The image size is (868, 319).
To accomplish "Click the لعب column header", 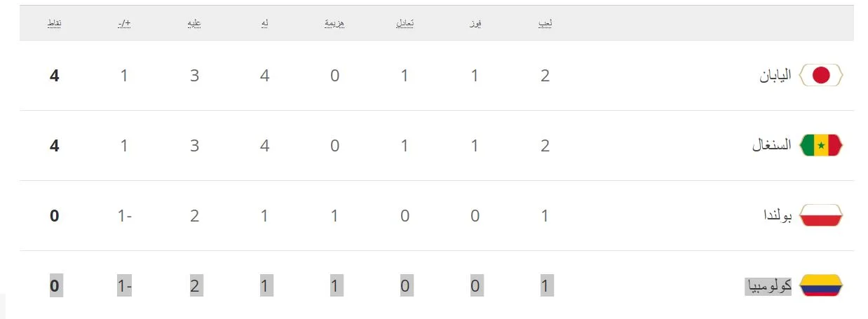I will (x=545, y=24).
